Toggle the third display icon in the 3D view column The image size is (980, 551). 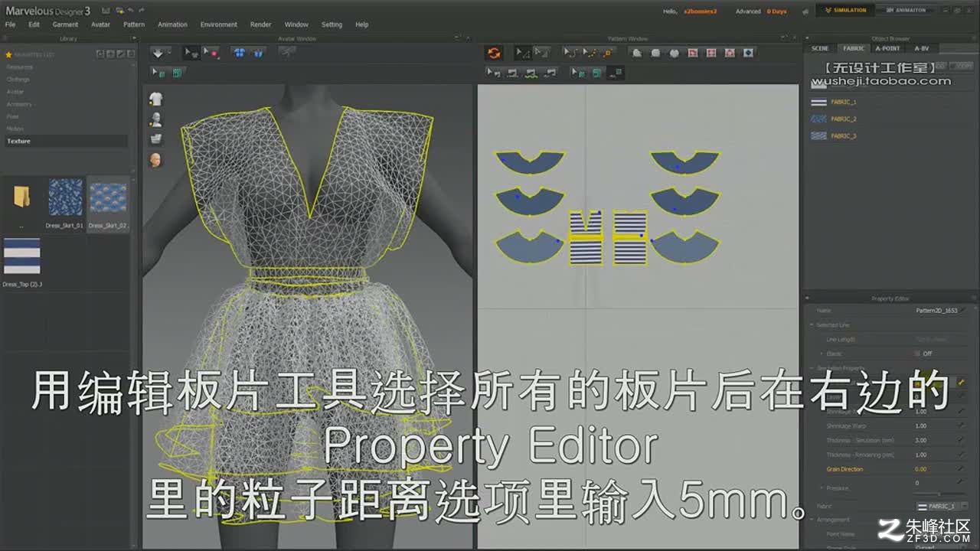coord(156,139)
